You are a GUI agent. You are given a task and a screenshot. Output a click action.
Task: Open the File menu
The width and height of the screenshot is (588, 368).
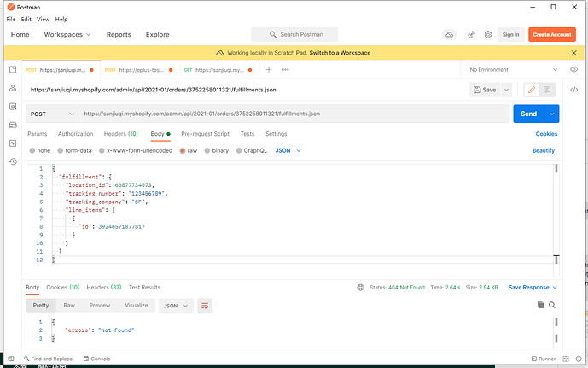point(11,19)
